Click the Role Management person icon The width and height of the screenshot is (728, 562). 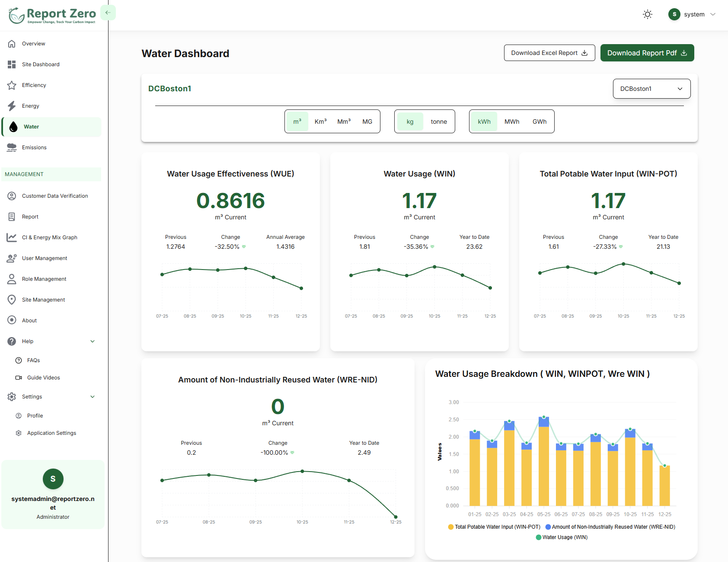[x=12, y=279]
